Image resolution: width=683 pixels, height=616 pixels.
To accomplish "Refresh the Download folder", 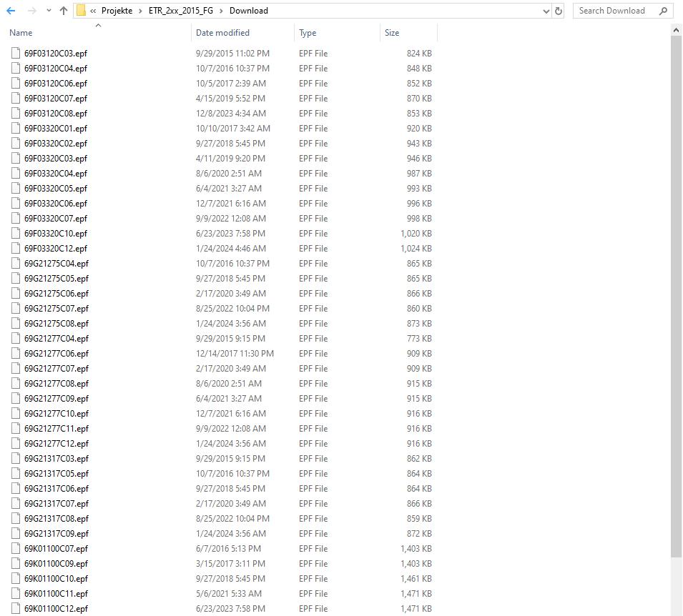I will [559, 11].
